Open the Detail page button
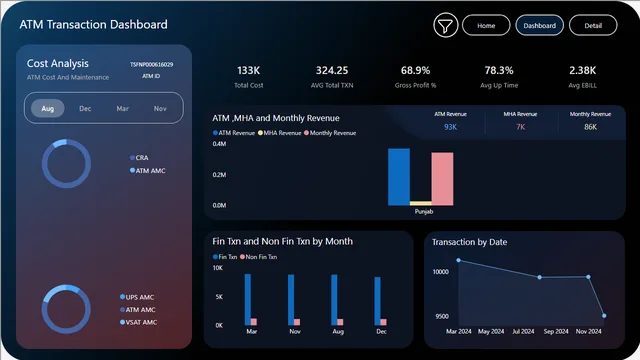Viewport: 640px width, 360px height. click(x=593, y=25)
